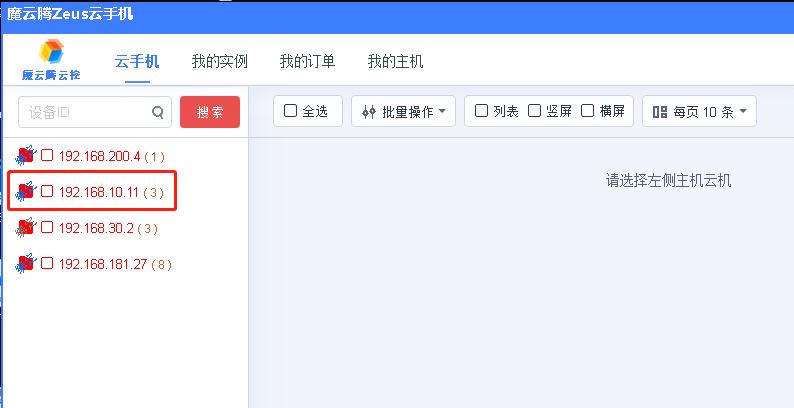Switch to the 云手机 tab
This screenshot has width=794, height=408.
click(x=137, y=62)
